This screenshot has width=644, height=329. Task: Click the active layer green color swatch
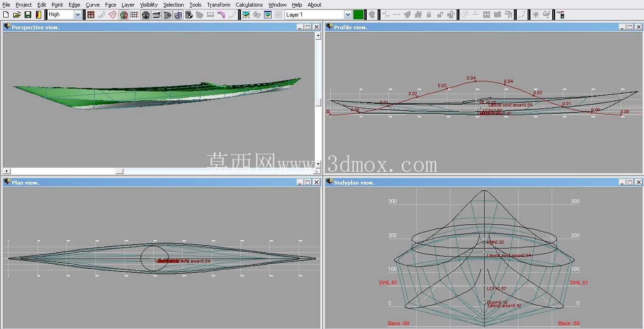tap(358, 15)
